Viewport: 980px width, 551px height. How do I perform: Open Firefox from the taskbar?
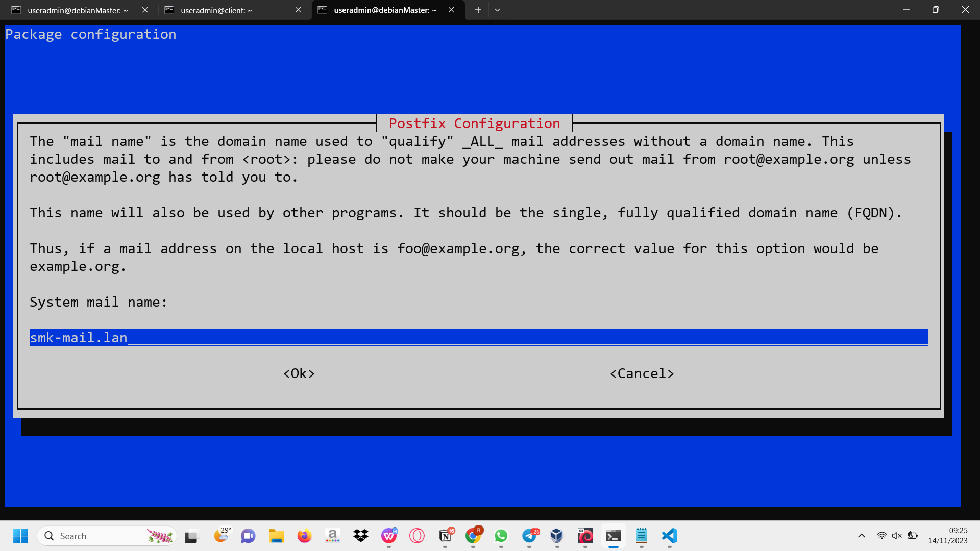click(x=304, y=536)
